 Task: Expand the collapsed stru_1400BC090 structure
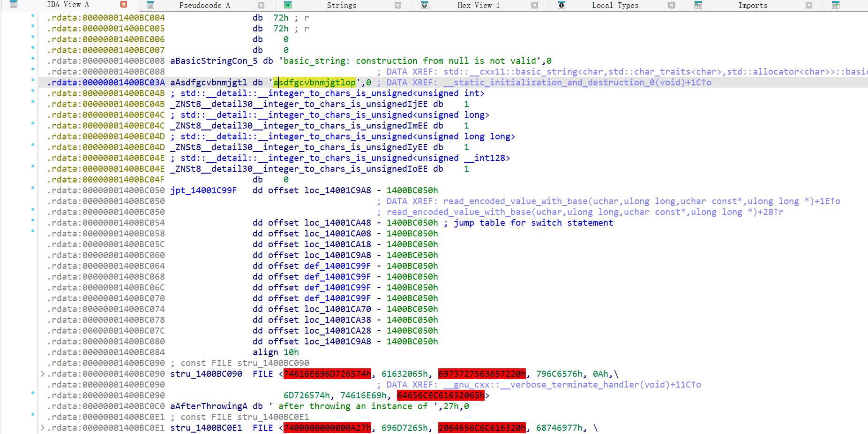click(x=43, y=374)
